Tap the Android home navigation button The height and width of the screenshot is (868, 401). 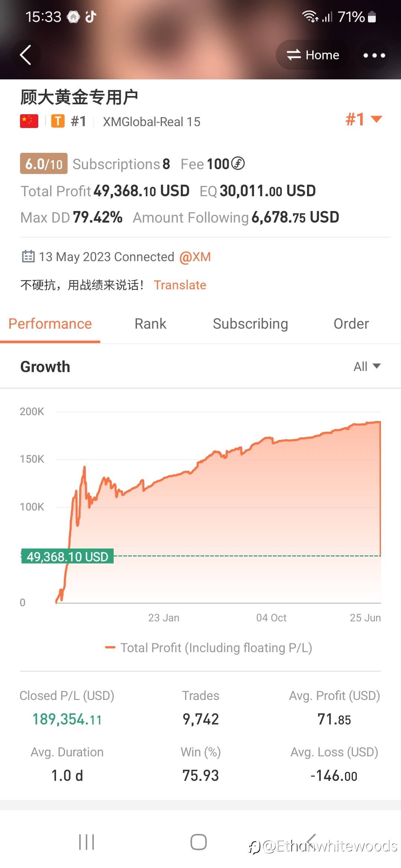tap(199, 842)
